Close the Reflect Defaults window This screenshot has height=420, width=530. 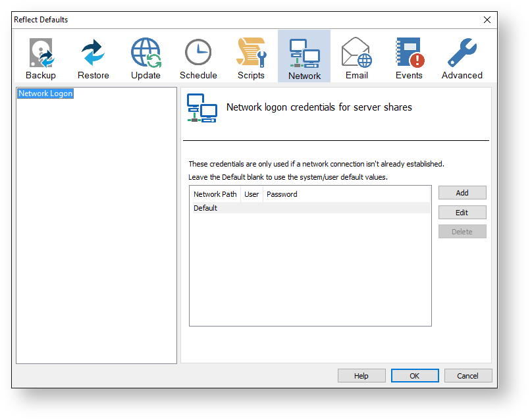[487, 20]
